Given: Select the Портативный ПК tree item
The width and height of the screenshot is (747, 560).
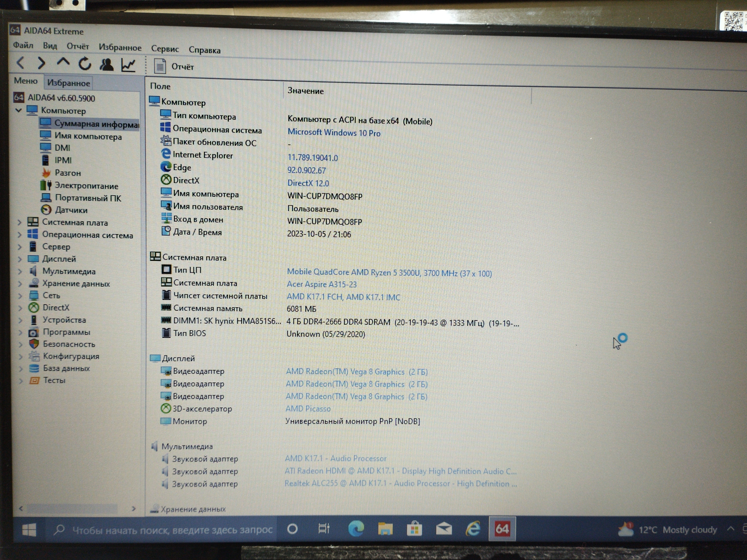Looking at the screenshot, I should tap(81, 198).
